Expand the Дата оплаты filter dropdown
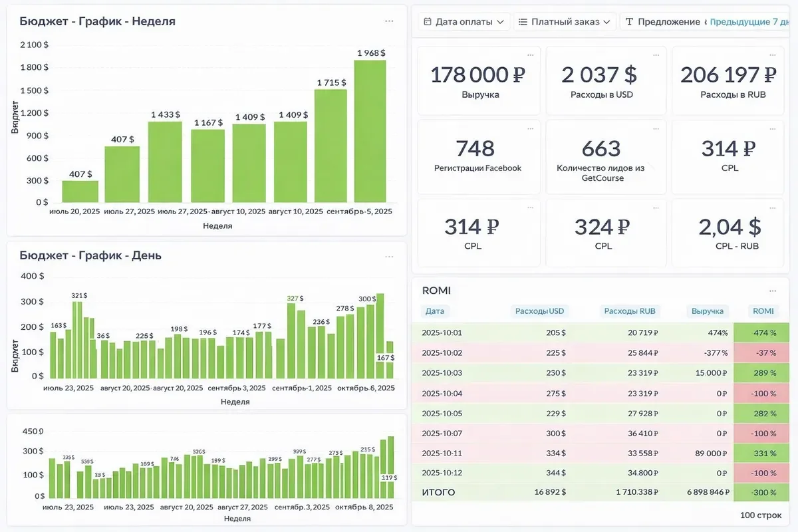Viewport: 798px width, 532px height. coord(464,22)
